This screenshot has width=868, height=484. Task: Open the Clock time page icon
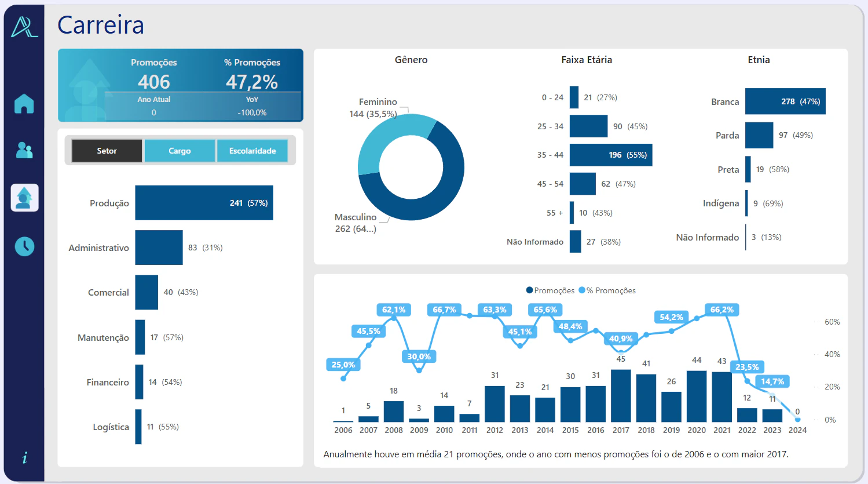(24, 246)
